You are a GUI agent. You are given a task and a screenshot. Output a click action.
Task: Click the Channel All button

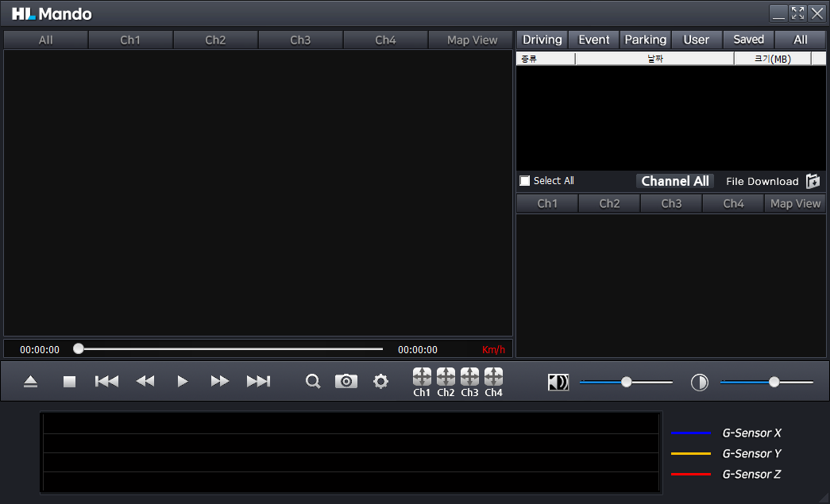point(675,181)
